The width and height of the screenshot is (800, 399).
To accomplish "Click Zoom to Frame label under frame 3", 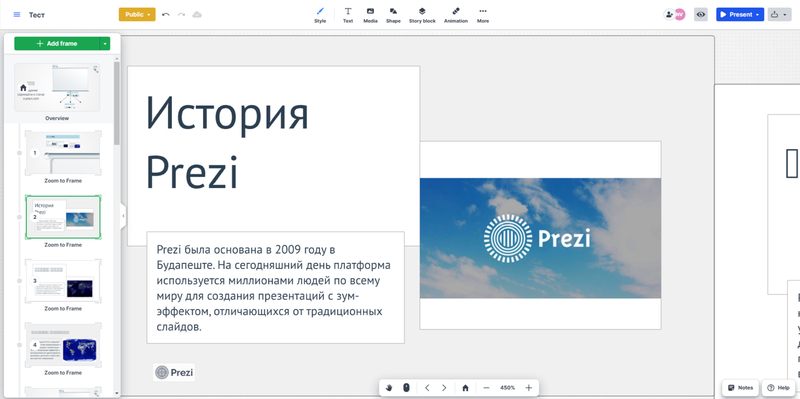I will 63,309.
